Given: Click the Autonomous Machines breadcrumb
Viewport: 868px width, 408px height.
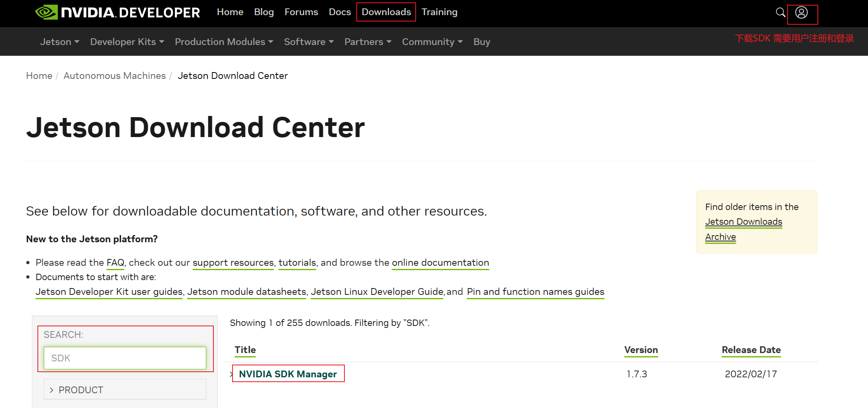Looking at the screenshot, I should tap(115, 76).
